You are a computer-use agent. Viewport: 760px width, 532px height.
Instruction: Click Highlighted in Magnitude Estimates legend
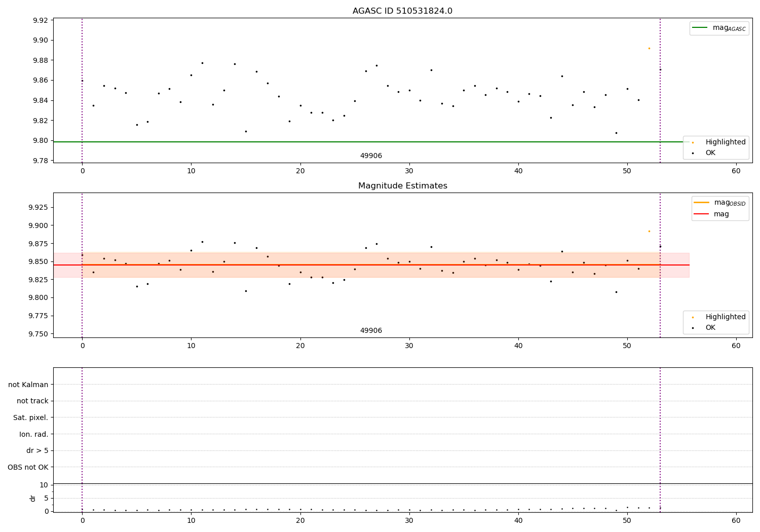point(725,317)
